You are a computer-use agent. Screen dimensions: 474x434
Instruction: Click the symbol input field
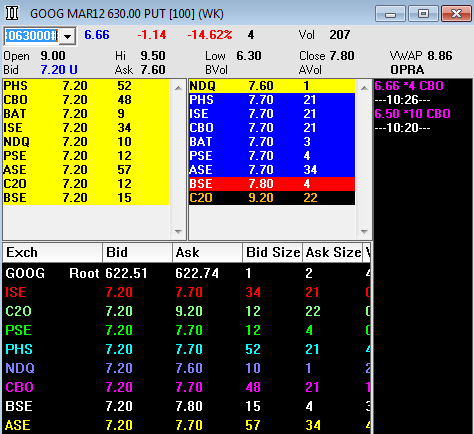point(32,36)
